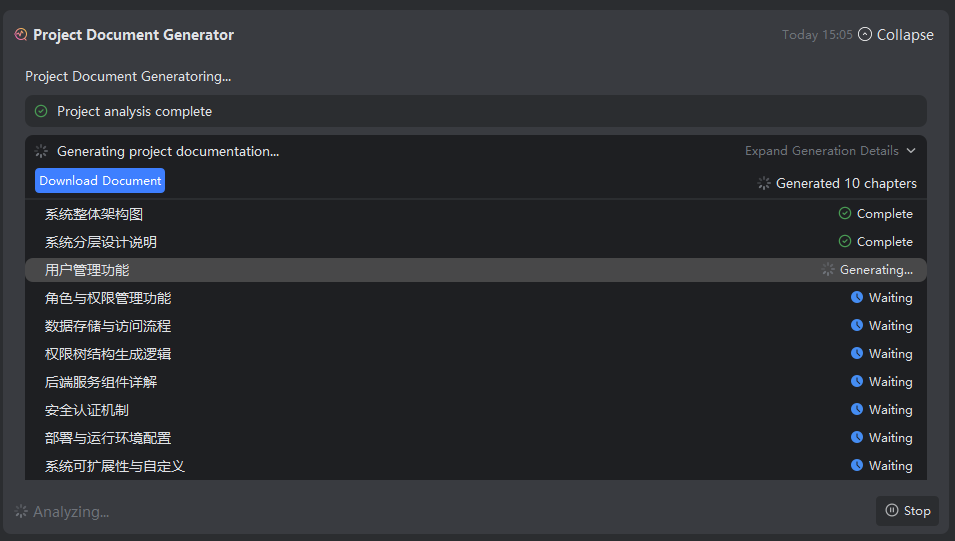Click the Generating spinner for 用户管理功能
This screenshot has width=955, height=541.
[828, 269]
